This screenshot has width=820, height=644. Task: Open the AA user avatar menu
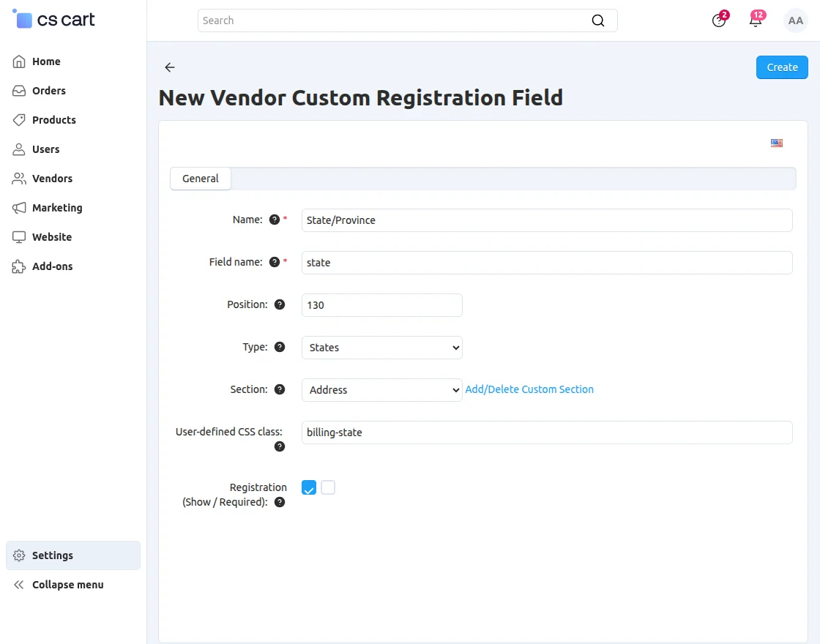click(795, 20)
